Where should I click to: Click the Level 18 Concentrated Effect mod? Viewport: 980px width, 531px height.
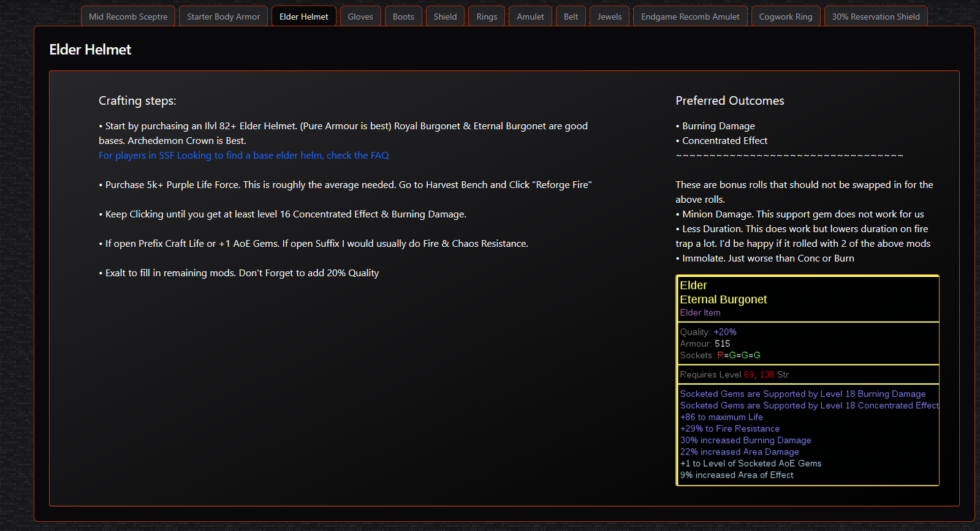[x=809, y=405]
